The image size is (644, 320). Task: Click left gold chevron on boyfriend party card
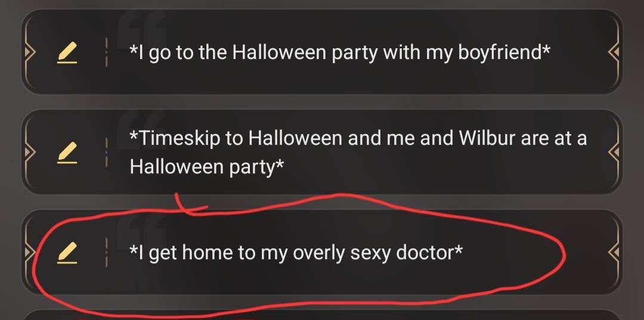30,52
